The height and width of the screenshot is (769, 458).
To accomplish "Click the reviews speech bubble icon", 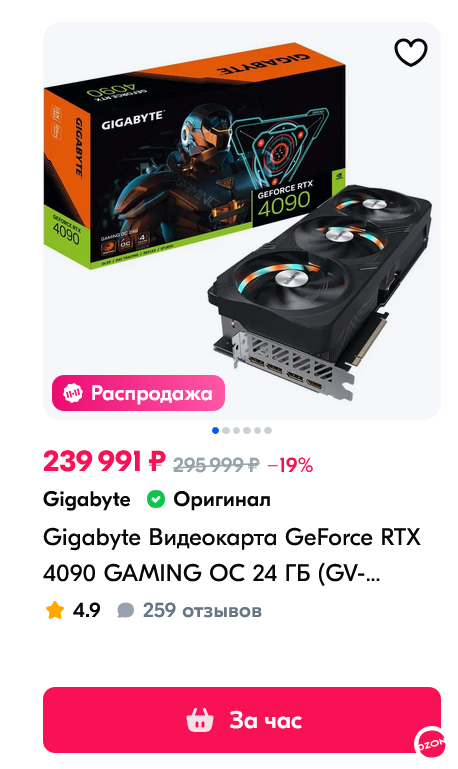I will (x=126, y=611).
